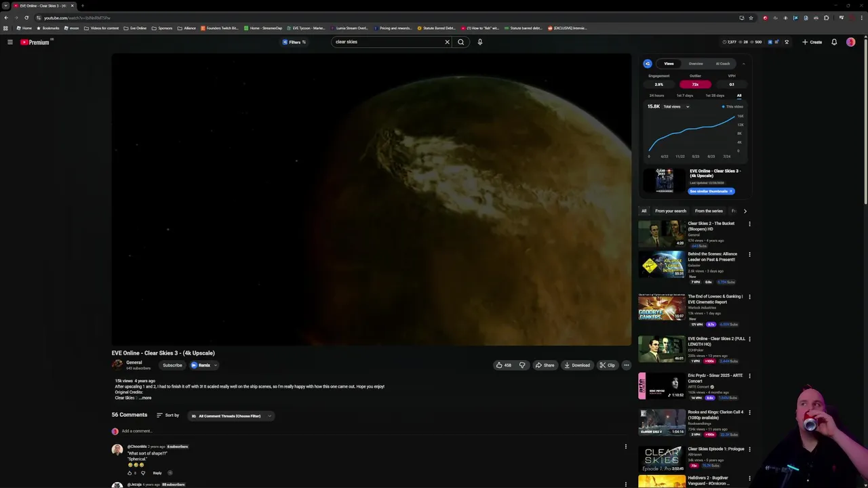Dislike the Clear Skies 3 video
The width and height of the screenshot is (868, 488).
[522, 365]
